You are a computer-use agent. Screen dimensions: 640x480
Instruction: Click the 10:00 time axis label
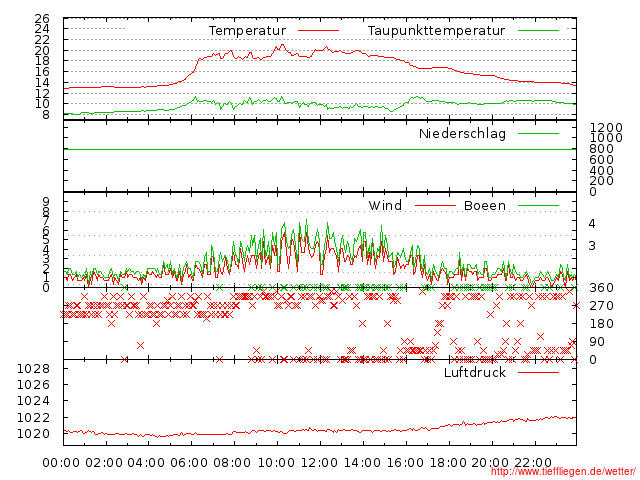click(x=276, y=463)
